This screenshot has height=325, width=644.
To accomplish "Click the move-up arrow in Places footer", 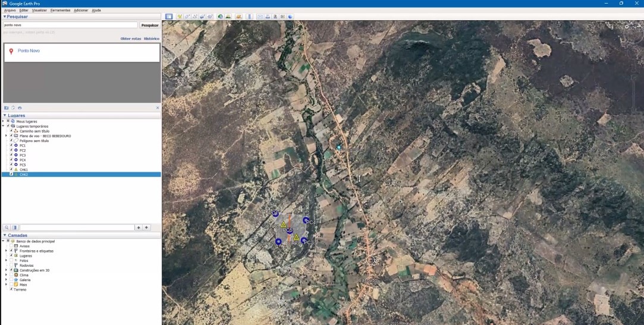I will [x=139, y=228].
